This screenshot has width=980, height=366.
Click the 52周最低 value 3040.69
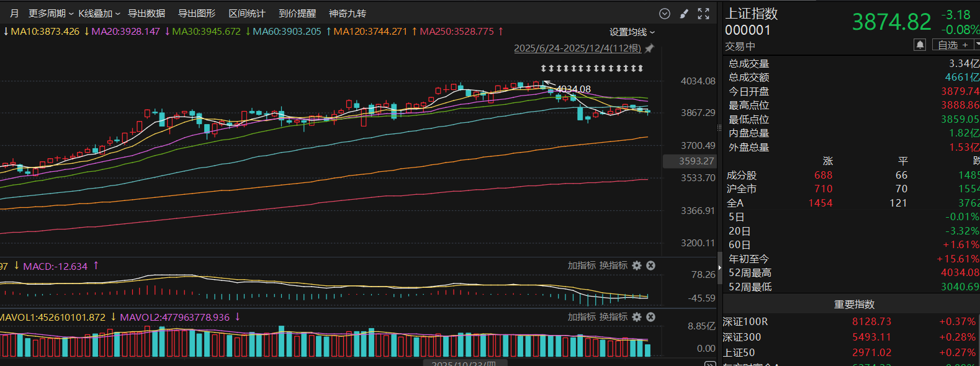pos(960,287)
